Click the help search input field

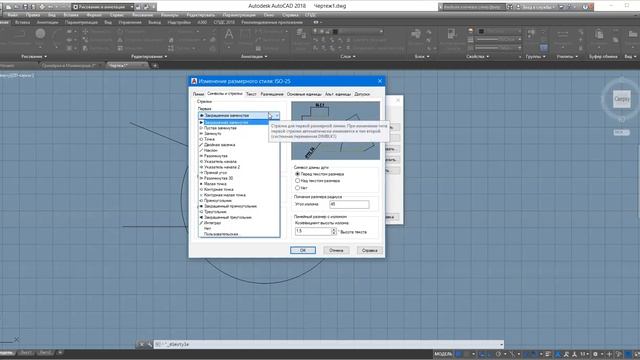[474, 7]
